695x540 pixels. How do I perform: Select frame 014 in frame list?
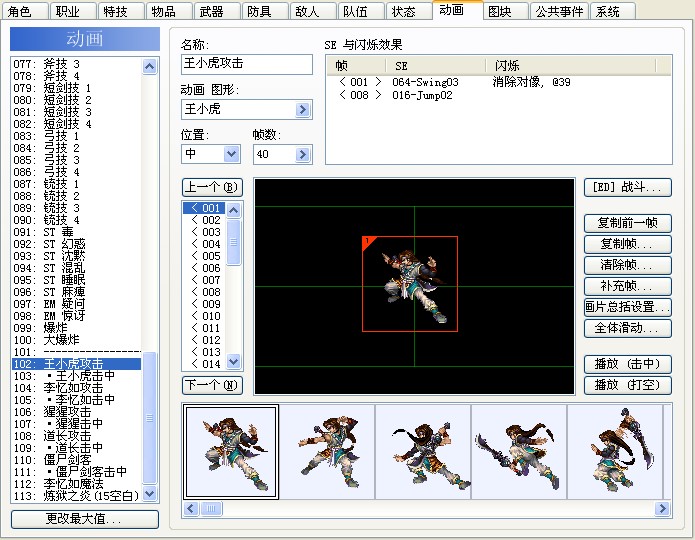(x=206, y=364)
